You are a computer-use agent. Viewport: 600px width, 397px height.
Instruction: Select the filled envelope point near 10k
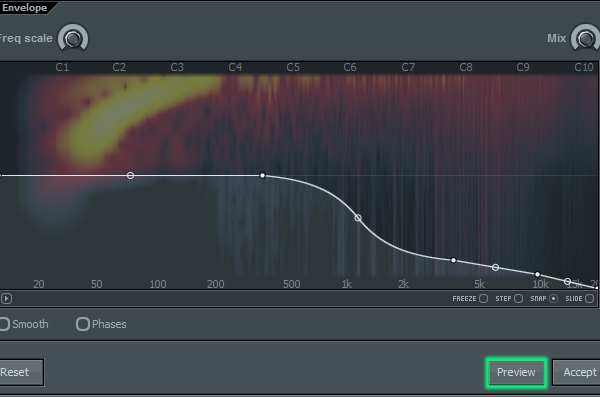537,274
